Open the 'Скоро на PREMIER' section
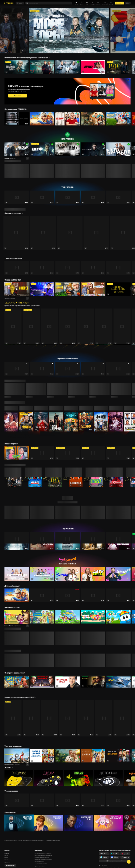The width and height of the screenshot is (135, 868). tap(13, 280)
